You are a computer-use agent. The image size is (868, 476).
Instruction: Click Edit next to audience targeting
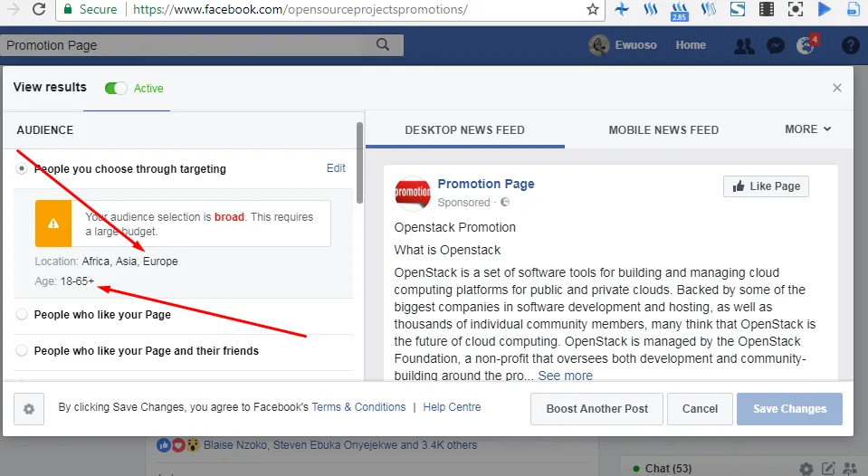[336, 168]
